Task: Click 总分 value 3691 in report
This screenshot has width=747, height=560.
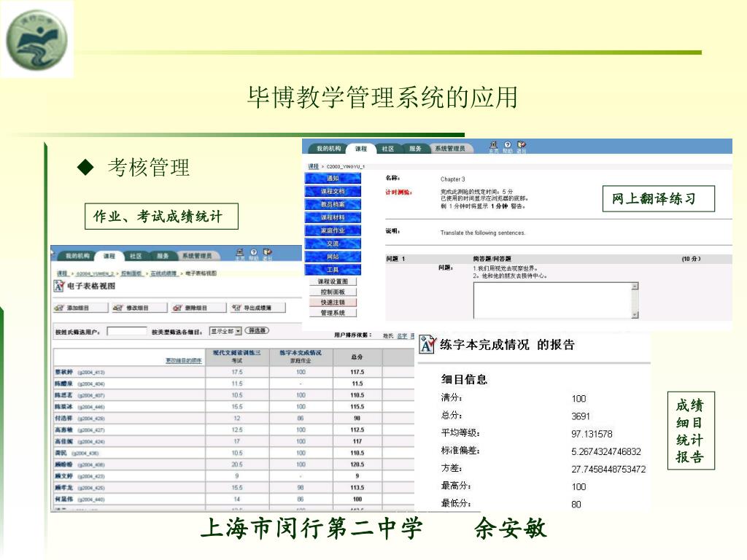Action: (x=580, y=416)
